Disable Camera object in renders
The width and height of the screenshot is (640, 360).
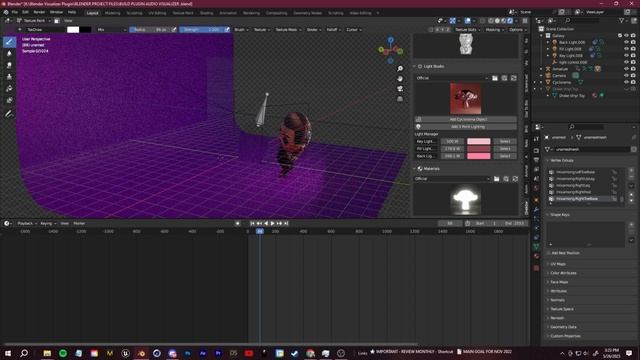tap(633, 76)
